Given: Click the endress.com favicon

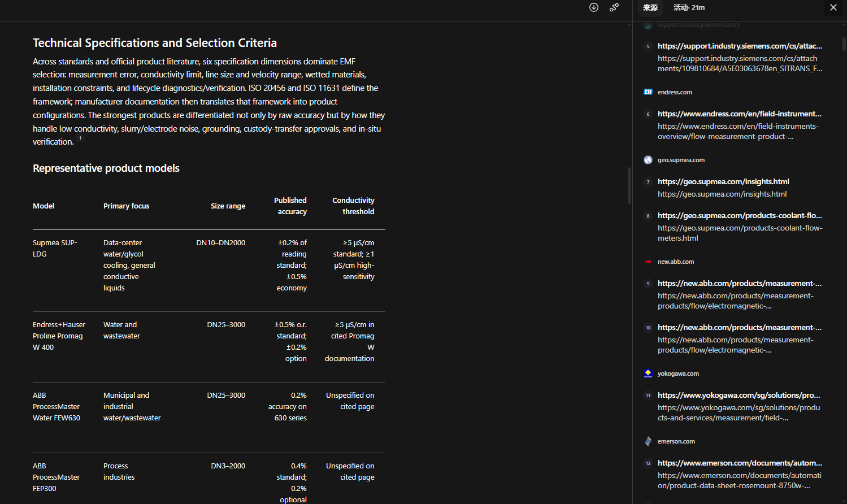Looking at the screenshot, I should [648, 92].
